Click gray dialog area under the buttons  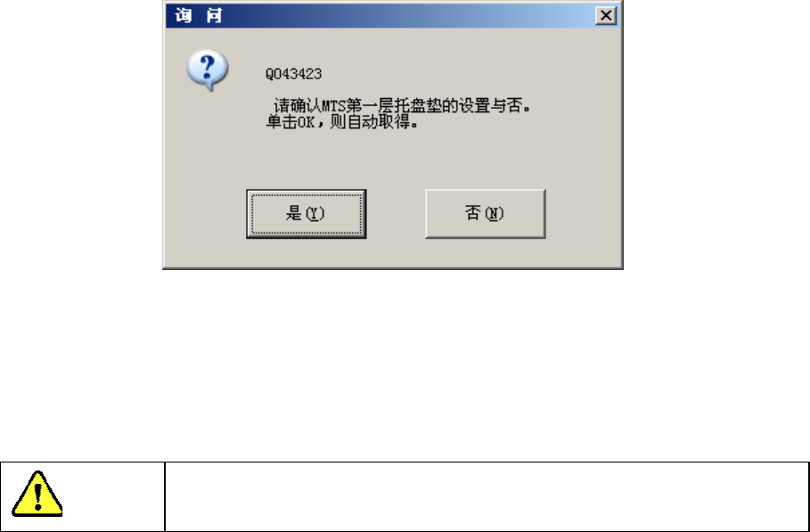393,253
